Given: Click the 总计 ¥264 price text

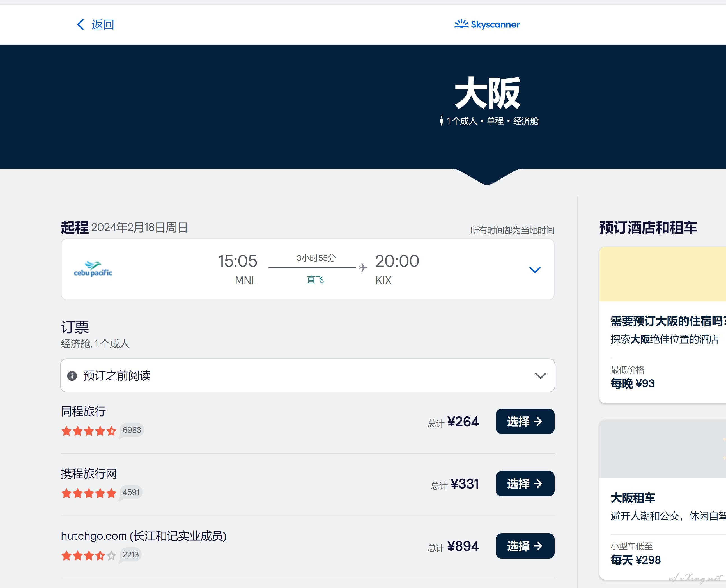Looking at the screenshot, I should (453, 422).
